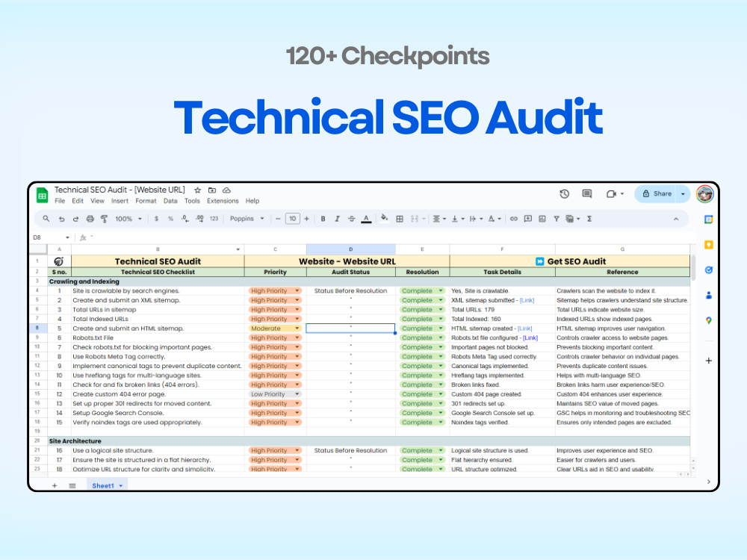Image resolution: width=747 pixels, height=560 pixels.
Task: Click the Google Sheets home icon
Action: pos(43,195)
